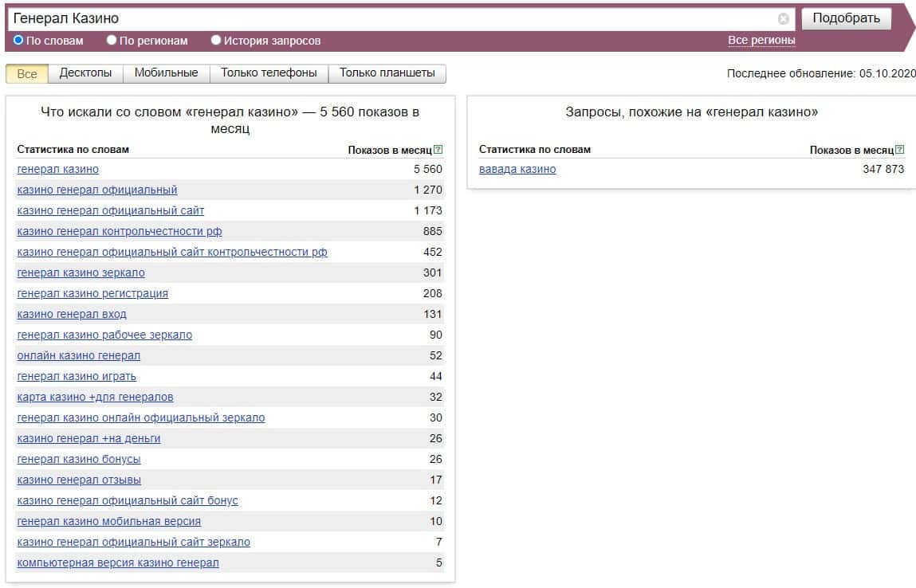Select the 'История запросов' radio button

216,40
